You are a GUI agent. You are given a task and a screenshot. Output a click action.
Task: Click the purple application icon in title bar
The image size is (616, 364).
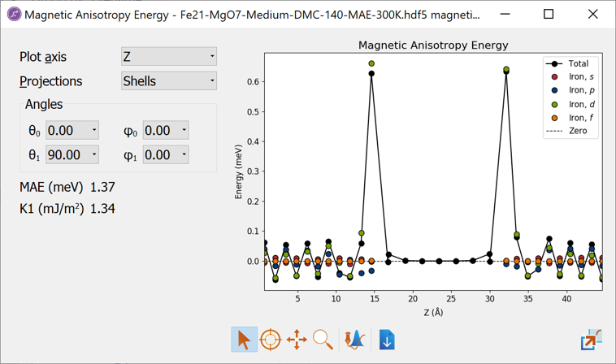(14, 15)
